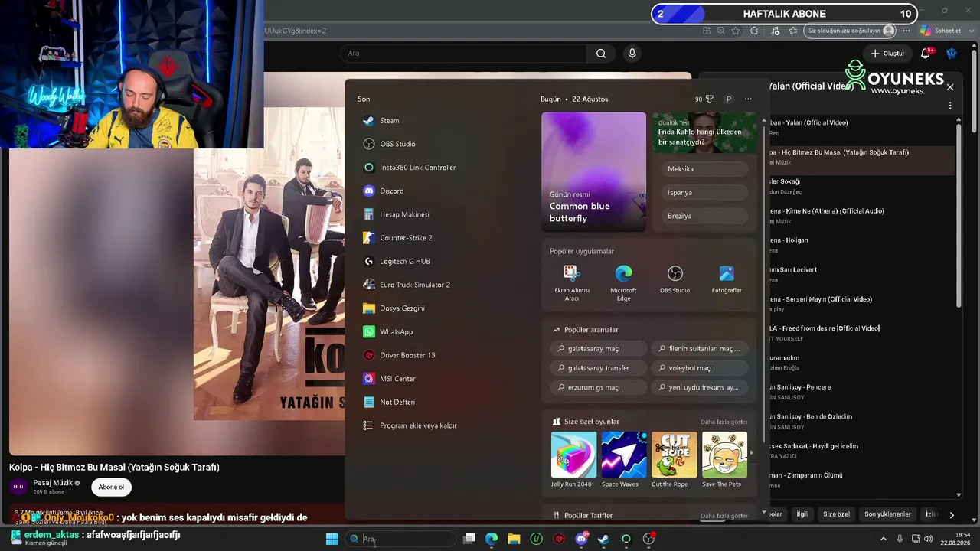This screenshot has width=980, height=551.
Task: Open Steam from the taskbar
Action: 603,539
